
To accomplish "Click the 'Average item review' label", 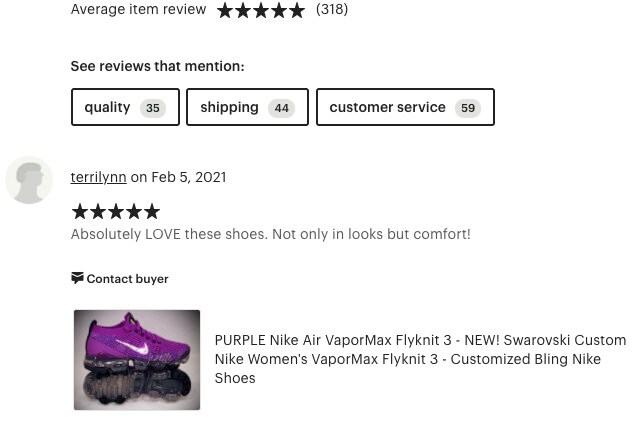I will (x=138, y=9).
